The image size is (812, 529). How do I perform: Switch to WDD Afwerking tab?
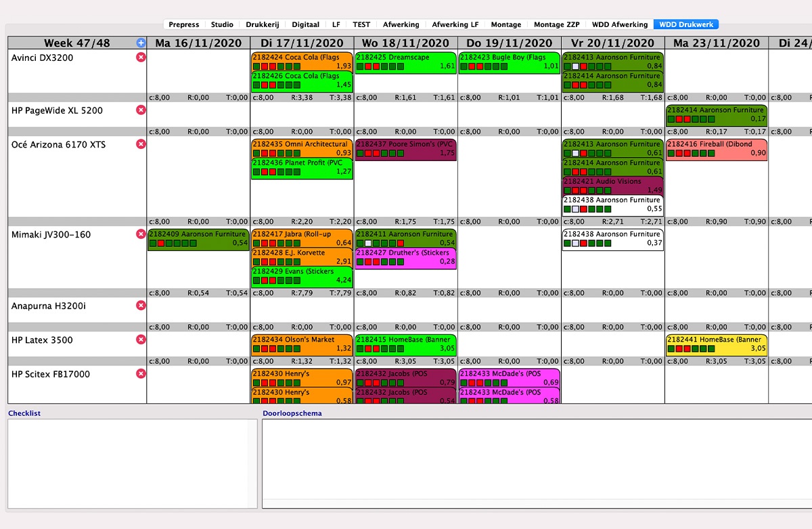pyautogui.click(x=620, y=24)
